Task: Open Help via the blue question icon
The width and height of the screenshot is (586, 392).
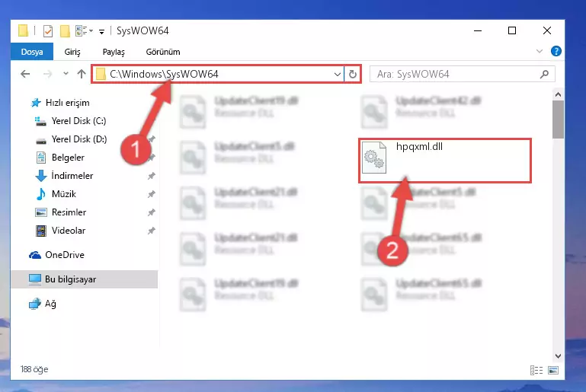Action: [556, 51]
